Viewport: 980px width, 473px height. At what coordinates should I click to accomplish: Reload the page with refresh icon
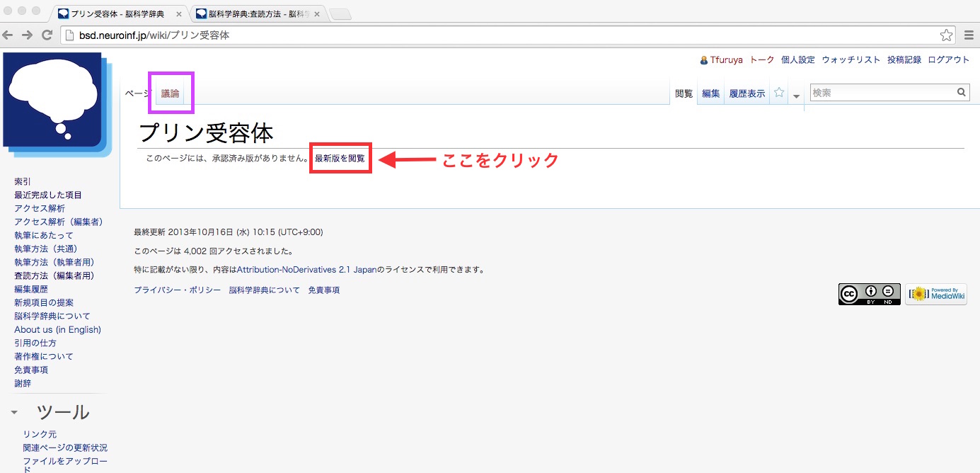point(47,35)
